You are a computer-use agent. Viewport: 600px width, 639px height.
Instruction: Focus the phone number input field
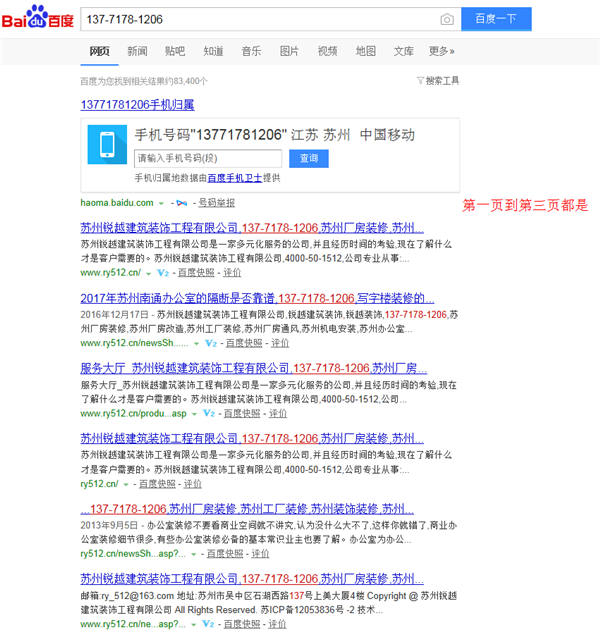(208, 159)
